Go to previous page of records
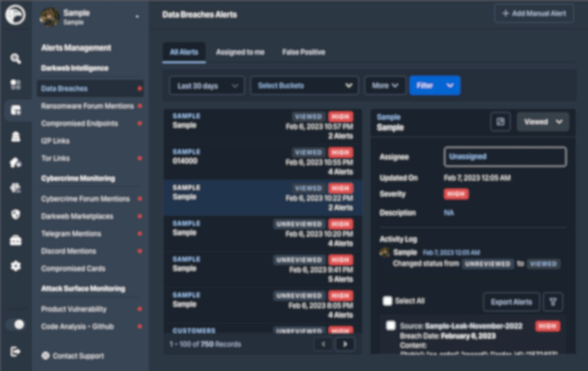The image size is (588, 371). (323, 344)
